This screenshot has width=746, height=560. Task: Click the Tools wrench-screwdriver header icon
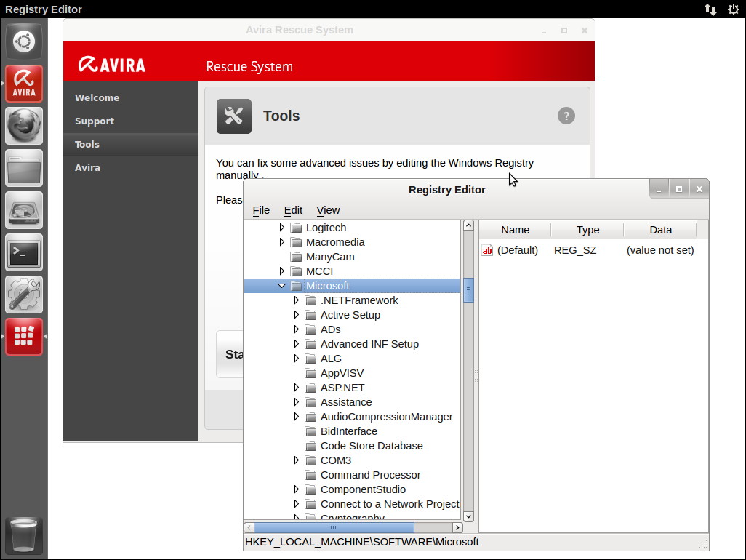click(x=233, y=116)
